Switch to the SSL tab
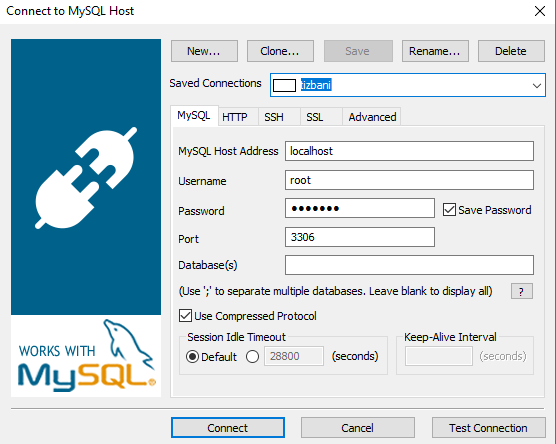 315,117
